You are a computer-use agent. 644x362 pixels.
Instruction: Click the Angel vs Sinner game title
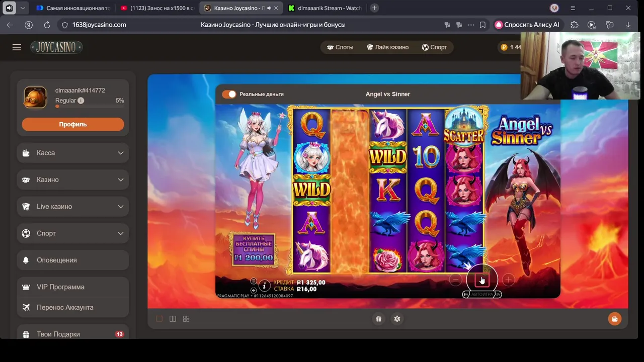point(387,94)
